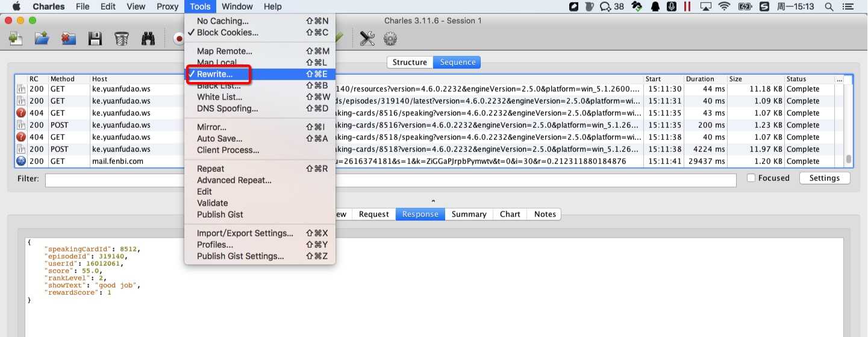This screenshot has width=868, height=337.
Task: Open column chooser via the ... header
Action: [839, 79]
